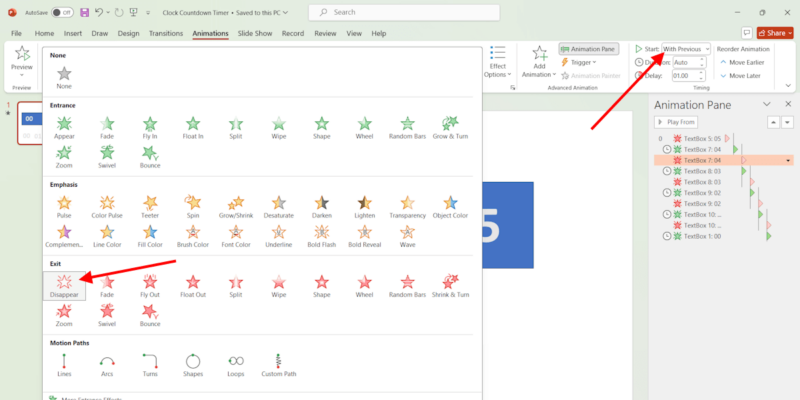Click the Delay value field
Screen dimensions: 800x400
click(x=689, y=76)
